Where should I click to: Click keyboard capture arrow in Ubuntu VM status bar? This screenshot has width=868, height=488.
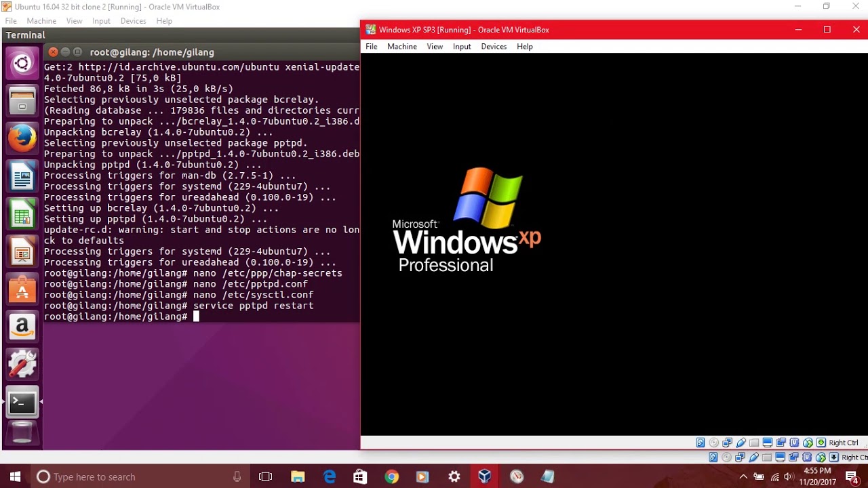coord(834,457)
